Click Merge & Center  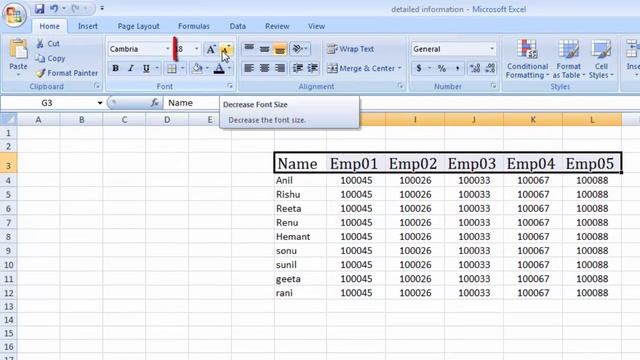361,68
